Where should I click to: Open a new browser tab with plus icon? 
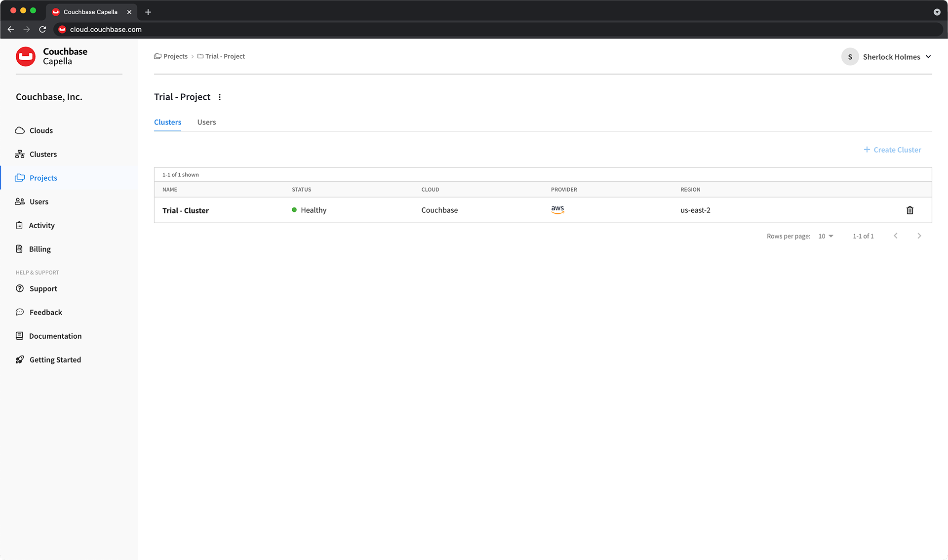(x=148, y=12)
